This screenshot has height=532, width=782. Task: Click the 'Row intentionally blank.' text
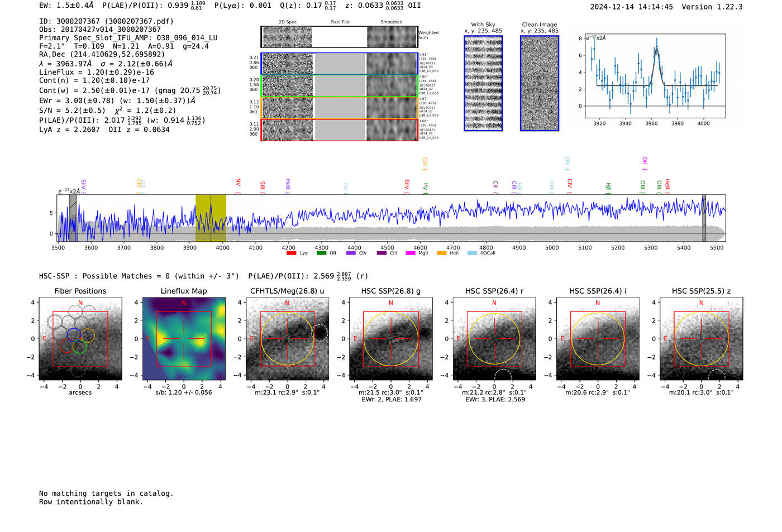[x=91, y=502]
